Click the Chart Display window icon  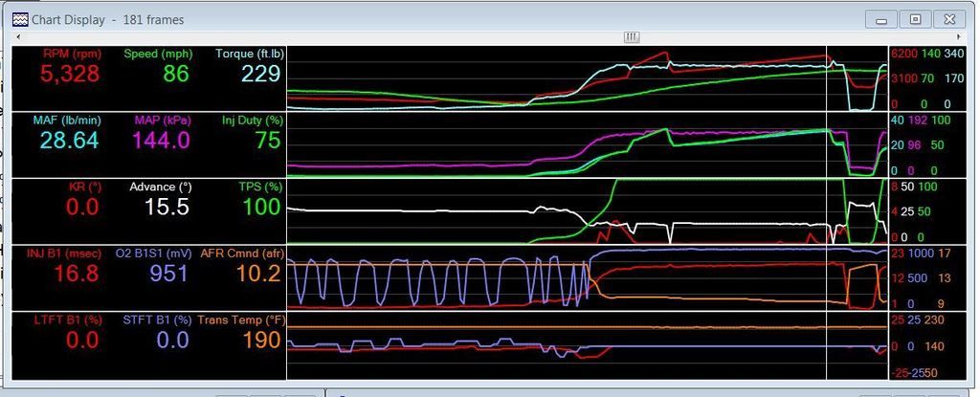[x=20, y=19]
